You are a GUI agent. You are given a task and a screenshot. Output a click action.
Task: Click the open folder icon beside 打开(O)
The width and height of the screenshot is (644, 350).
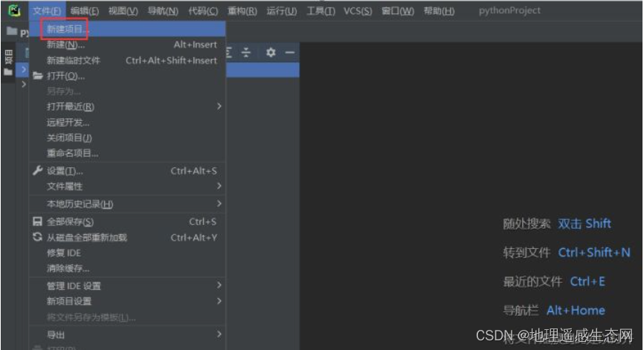click(x=38, y=76)
